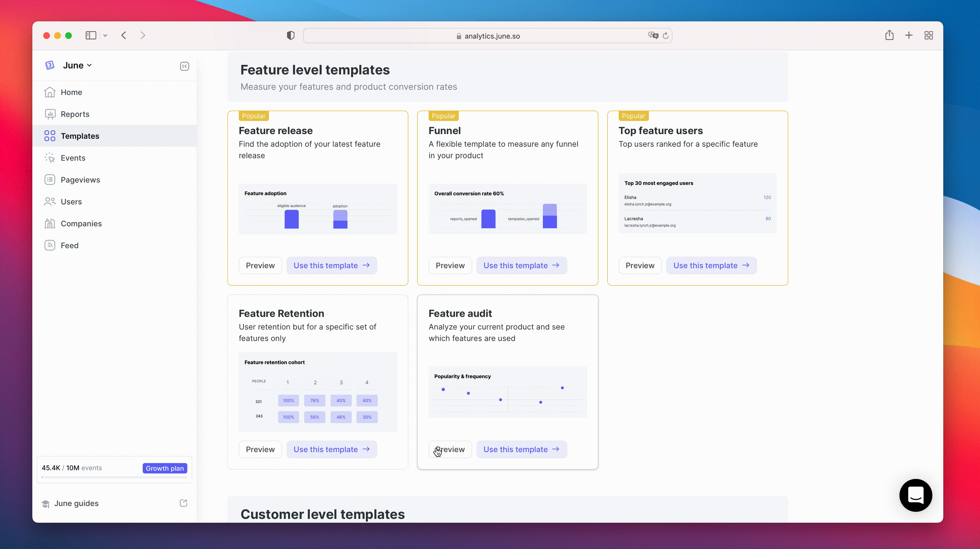This screenshot has width=980, height=549.
Task: Click the Home label in sidebar
Action: point(71,92)
